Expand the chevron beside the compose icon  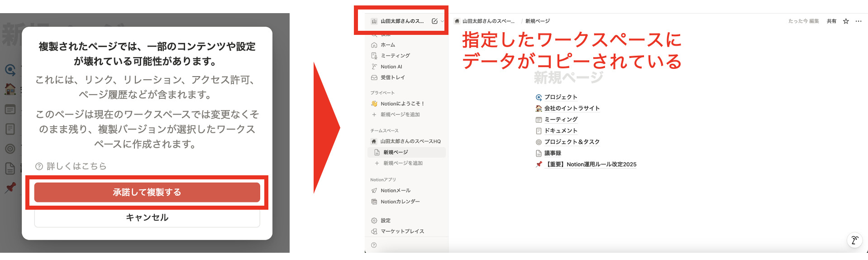point(442,21)
